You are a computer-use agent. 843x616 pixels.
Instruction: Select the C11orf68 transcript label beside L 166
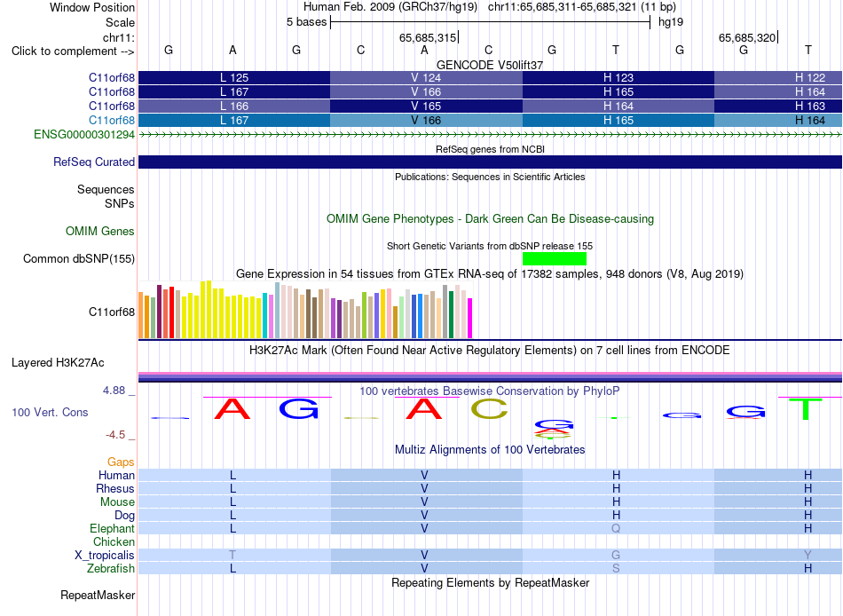(111, 106)
